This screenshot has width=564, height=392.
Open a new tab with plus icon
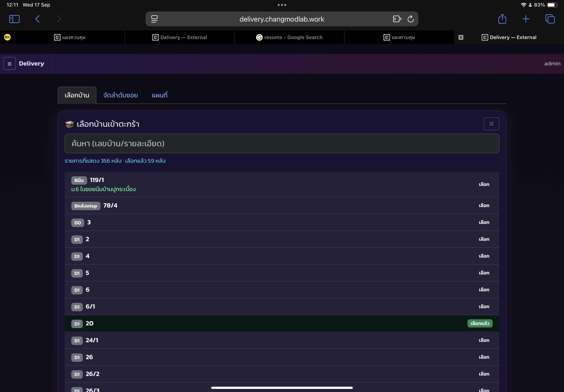[x=526, y=19]
